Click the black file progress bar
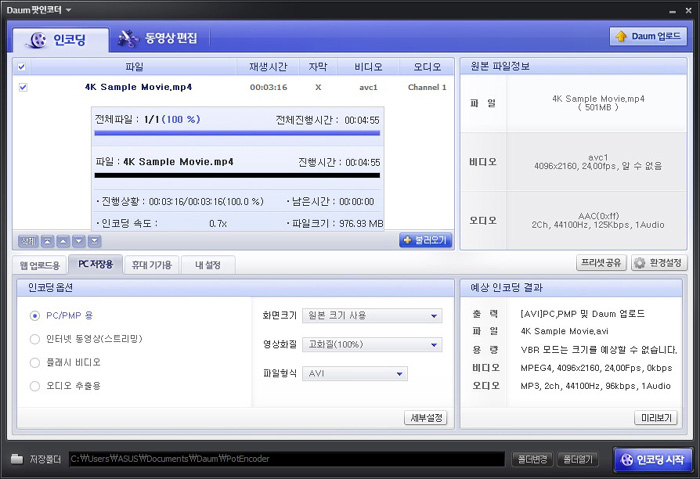 click(x=237, y=175)
